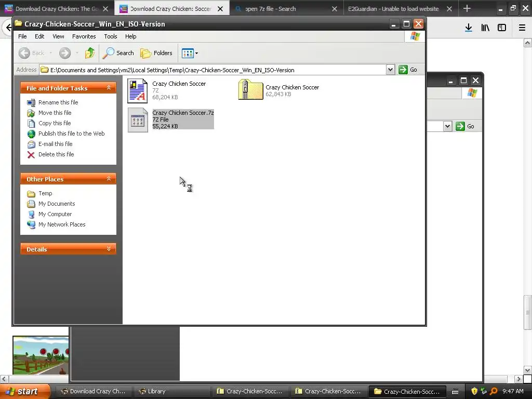Screen dimensions: 532x399
Task: Toggle the Folders pane button
Action: point(156,53)
